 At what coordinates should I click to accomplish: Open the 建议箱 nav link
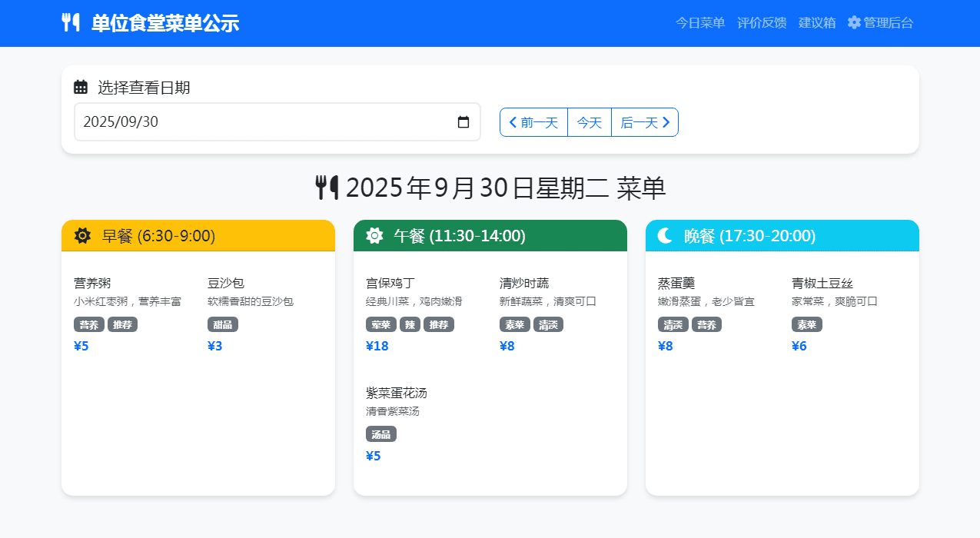coord(817,22)
